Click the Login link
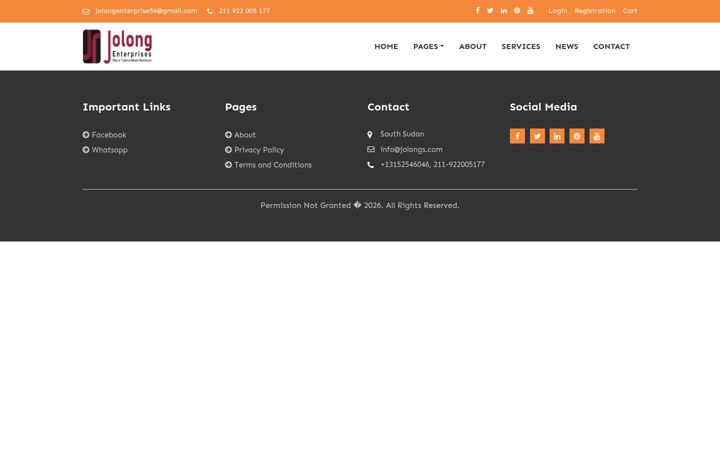Screen dimensions: 720x450 [558, 11]
